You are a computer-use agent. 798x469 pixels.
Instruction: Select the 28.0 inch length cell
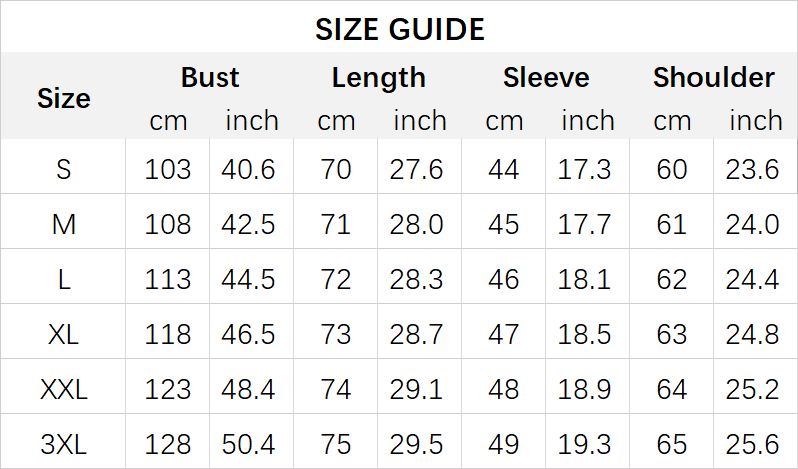416,224
